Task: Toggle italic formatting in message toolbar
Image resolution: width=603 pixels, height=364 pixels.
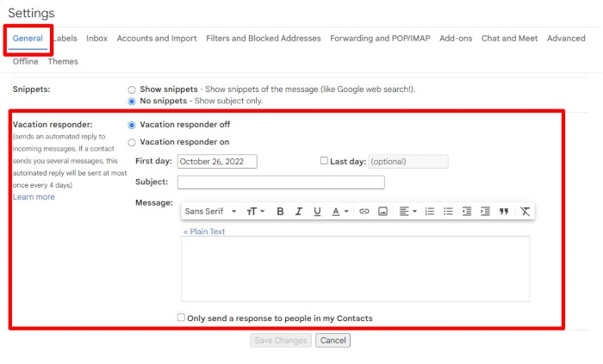Action: (298, 211)
